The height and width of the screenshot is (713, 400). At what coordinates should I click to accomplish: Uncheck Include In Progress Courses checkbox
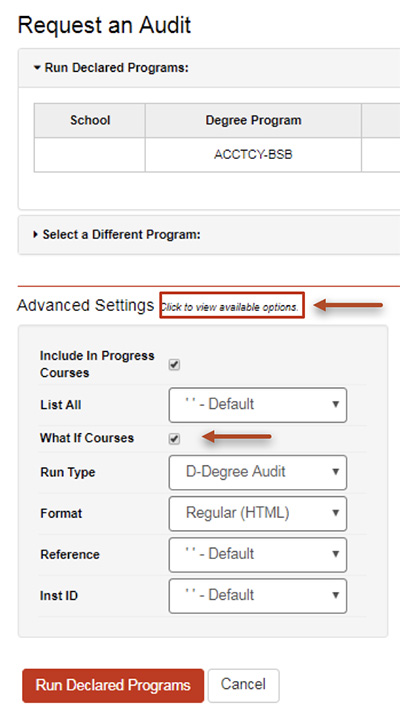click(174, 365)
